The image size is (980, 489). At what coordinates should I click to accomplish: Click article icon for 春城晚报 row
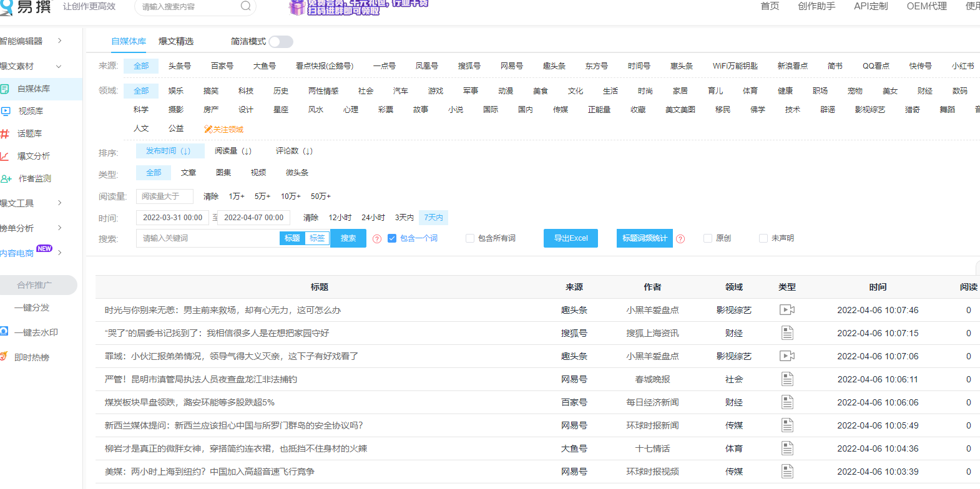(x=787, y=379)
